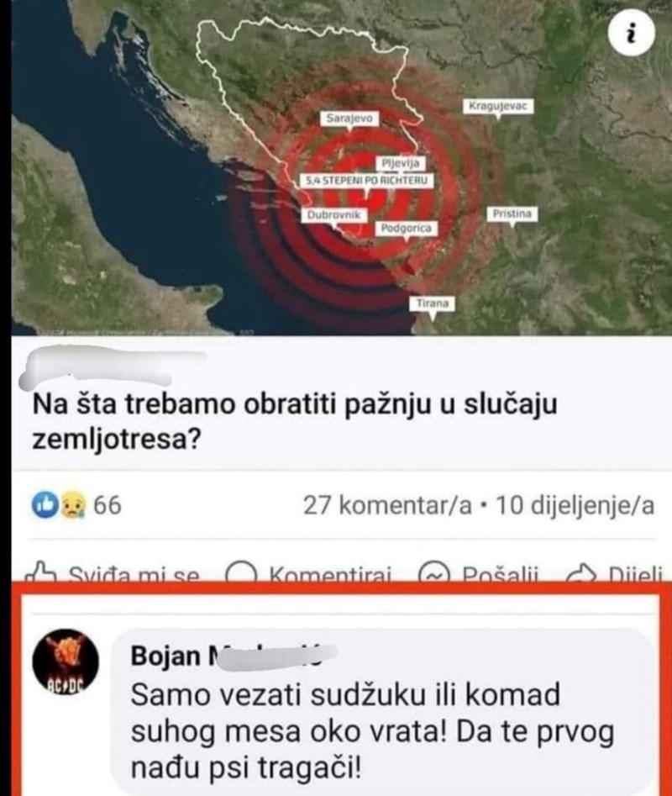The height and width of the screenshot is (796, 672).
Task: Open reactions count 66
Action: click(x=107, y=505)
